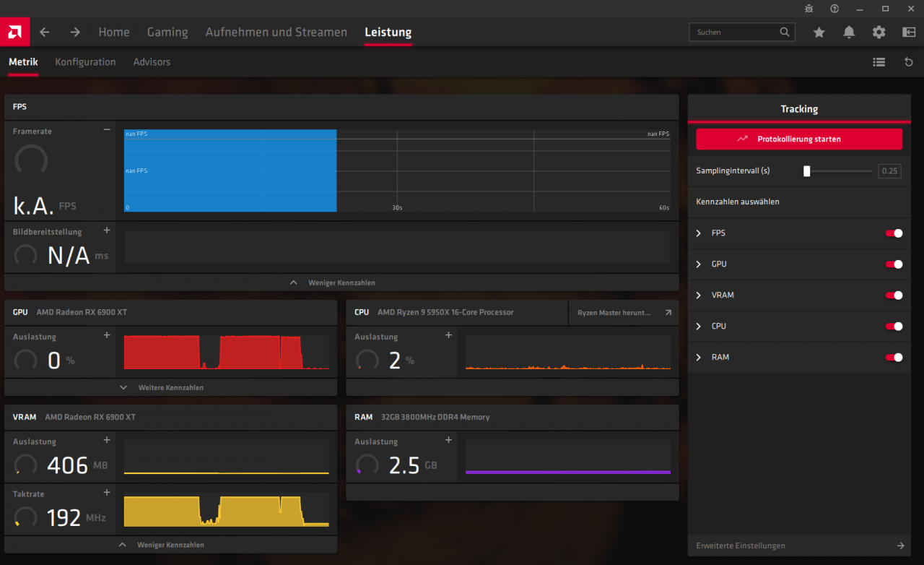
Task: Add VRAM Taktrate graph plus icon
Action: (107, 493)
